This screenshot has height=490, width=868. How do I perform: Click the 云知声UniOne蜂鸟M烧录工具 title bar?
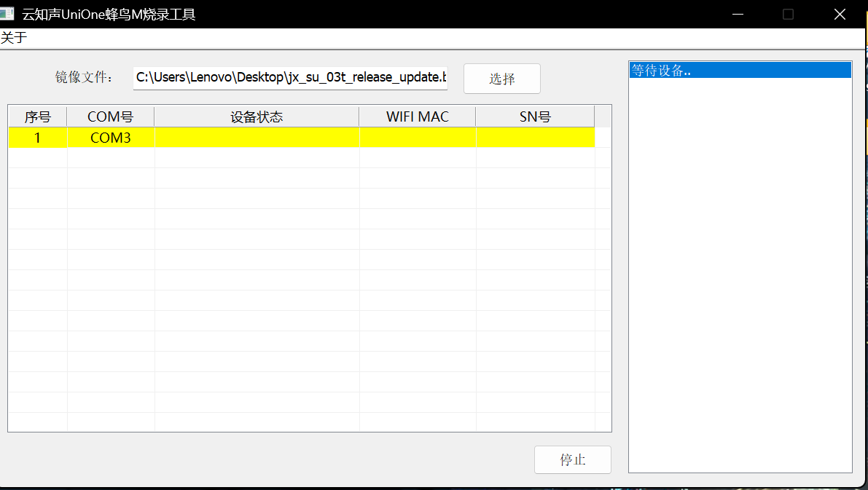437,14
